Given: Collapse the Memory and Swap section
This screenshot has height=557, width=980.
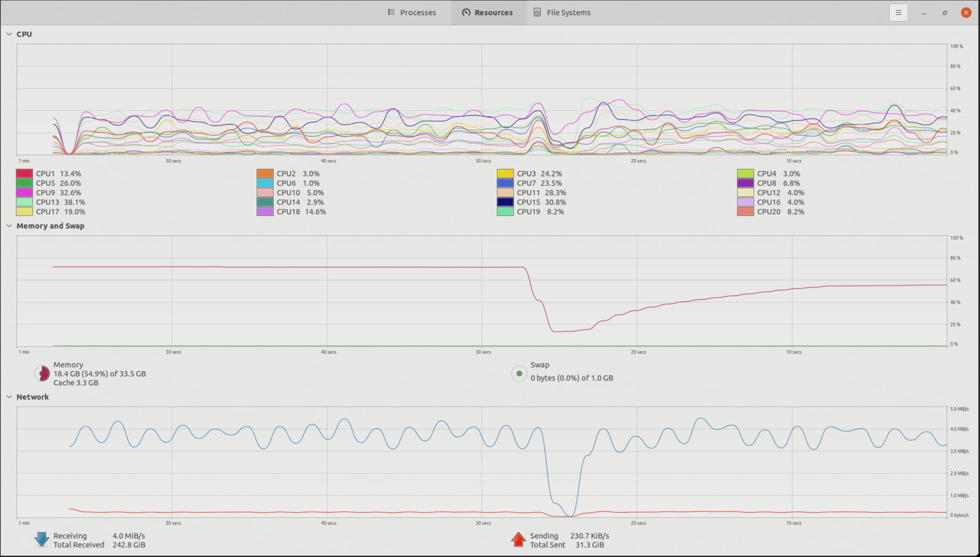Looking at the screenshot, I should coord(9,226).
